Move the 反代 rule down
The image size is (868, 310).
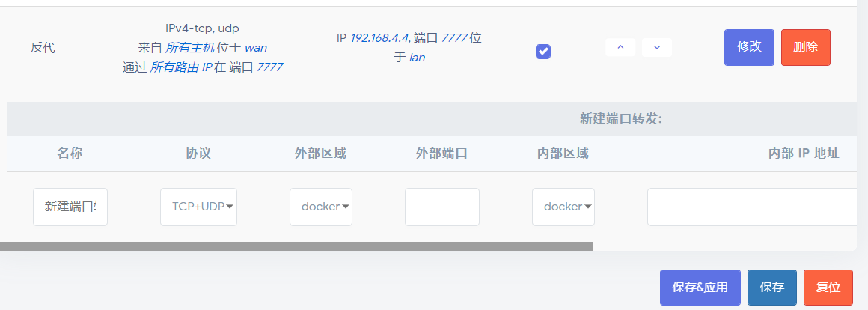tap(656, 48)
